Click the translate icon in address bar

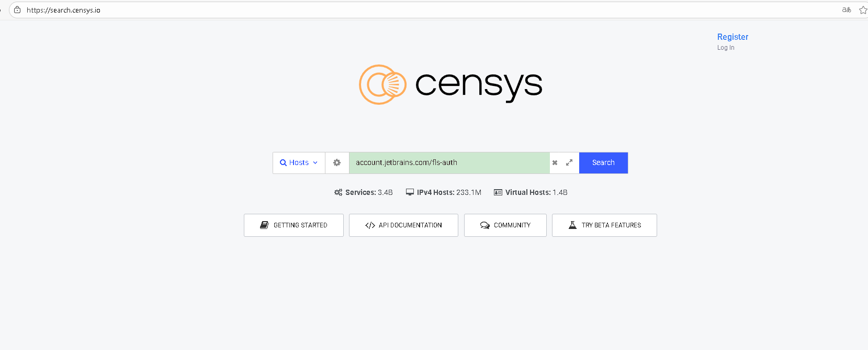pos(847,10)
